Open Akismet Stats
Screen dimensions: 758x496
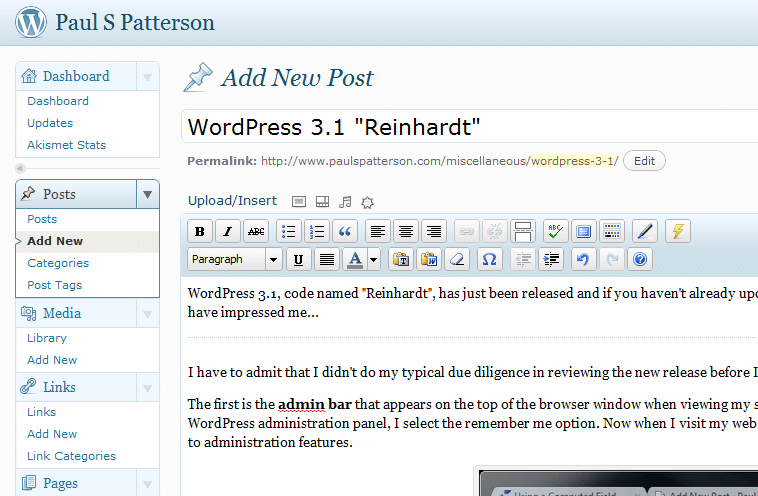(x=66, y=145)
